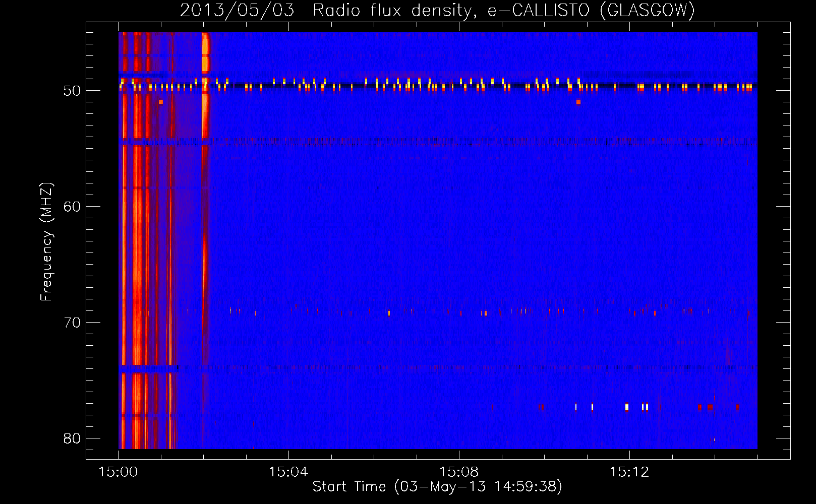Click the 15:08 time tick label
This screenshot has width=816, height=504.
coord(459,472)
